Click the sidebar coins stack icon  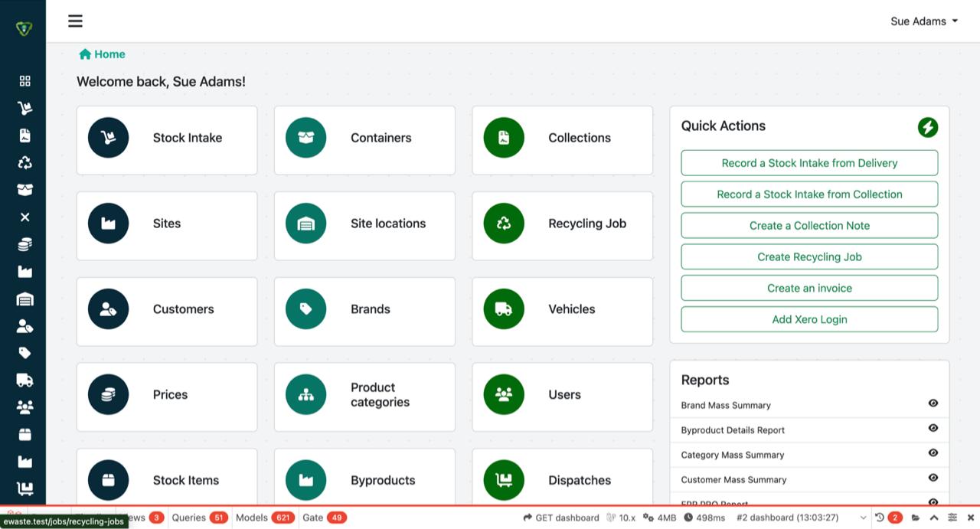(24, 245)
